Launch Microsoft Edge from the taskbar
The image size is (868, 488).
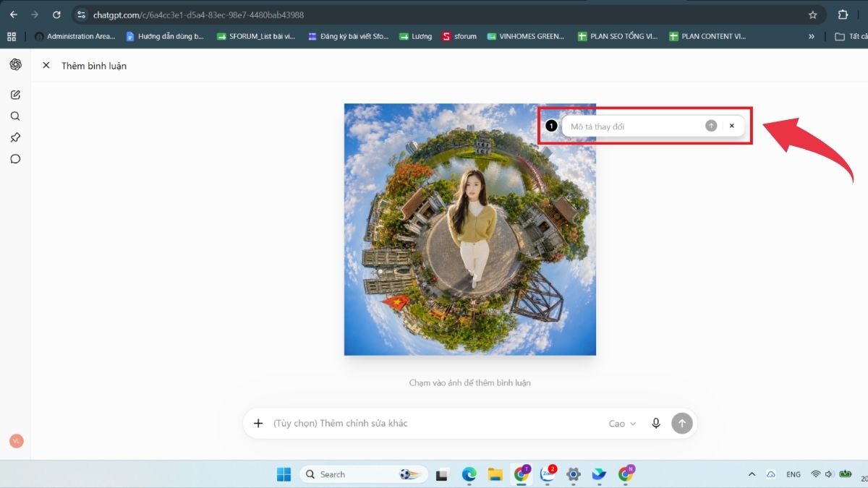(469, 474)
